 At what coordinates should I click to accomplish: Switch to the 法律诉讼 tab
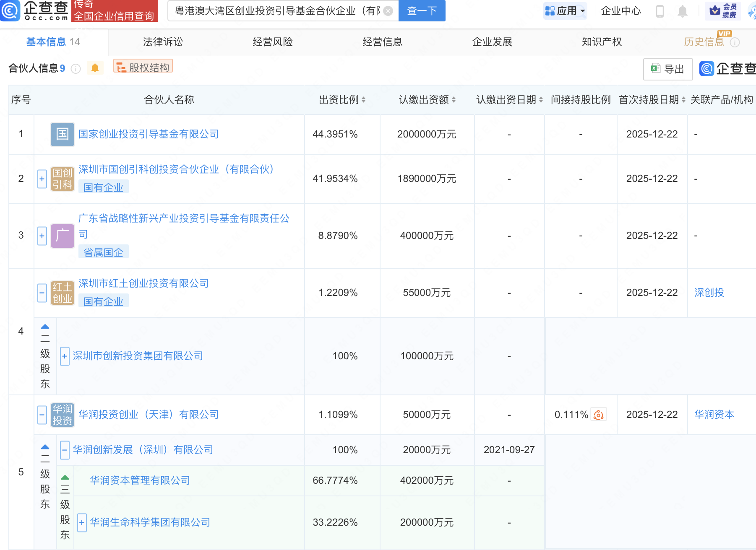[163, 42]
